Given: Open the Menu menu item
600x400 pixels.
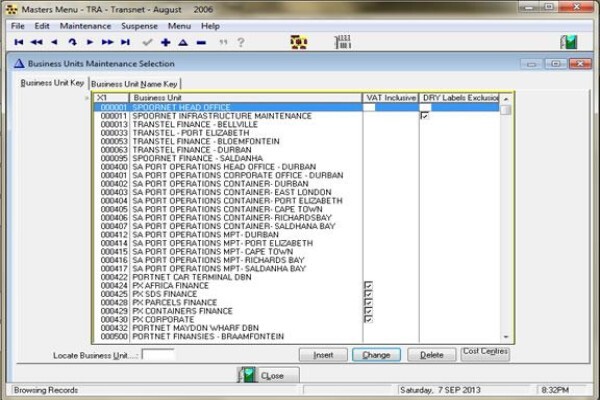Looking at the screenshot, I should pos(179,26).
